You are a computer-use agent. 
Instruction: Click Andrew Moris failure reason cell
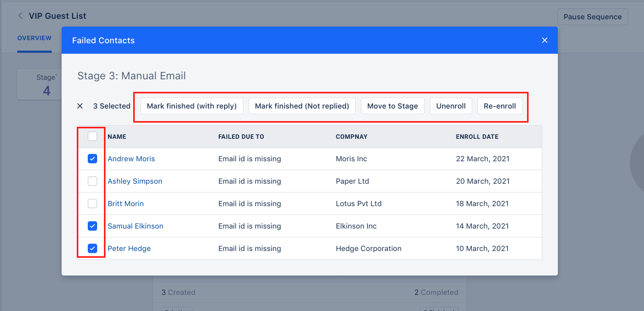250,159
